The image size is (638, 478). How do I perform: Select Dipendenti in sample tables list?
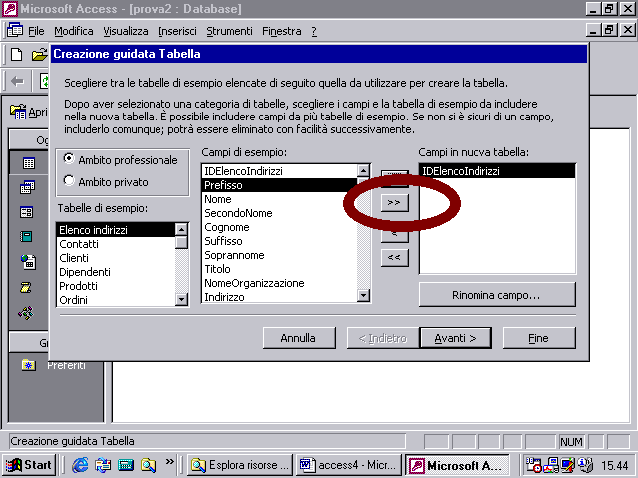(116, 272)
